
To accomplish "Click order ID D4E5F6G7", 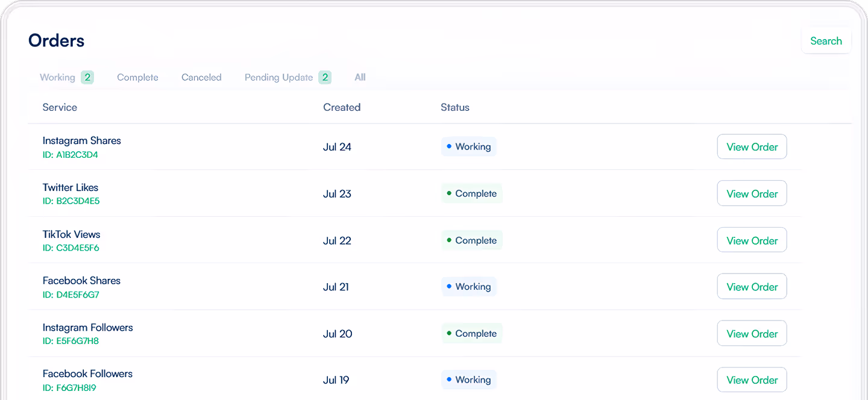I will 71,295.
